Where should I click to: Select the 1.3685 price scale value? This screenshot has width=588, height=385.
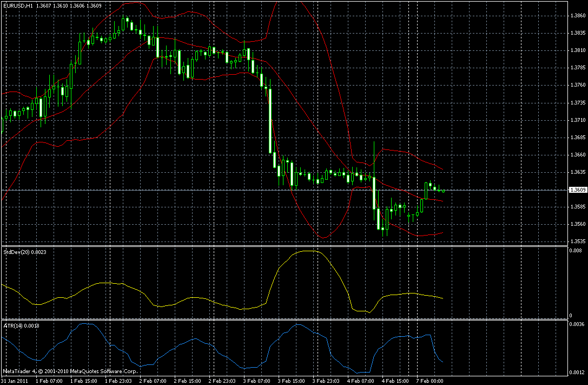click(578, 138)
